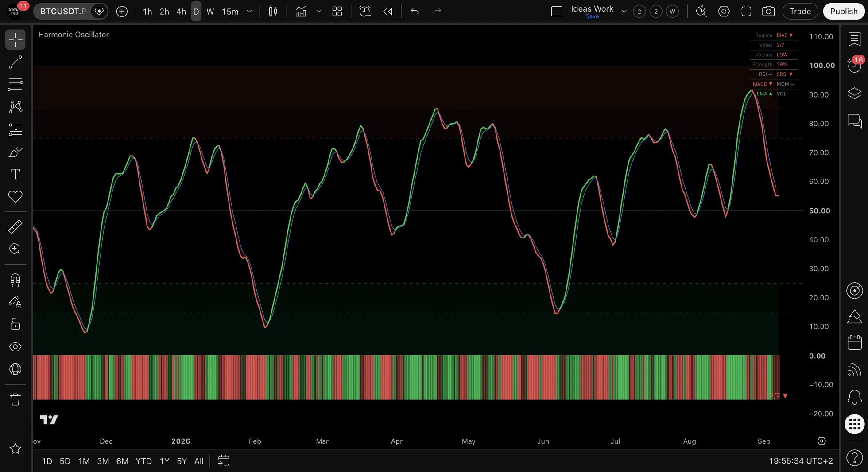
Task: Open the notifications bell icon
Action: coord(855,397)
